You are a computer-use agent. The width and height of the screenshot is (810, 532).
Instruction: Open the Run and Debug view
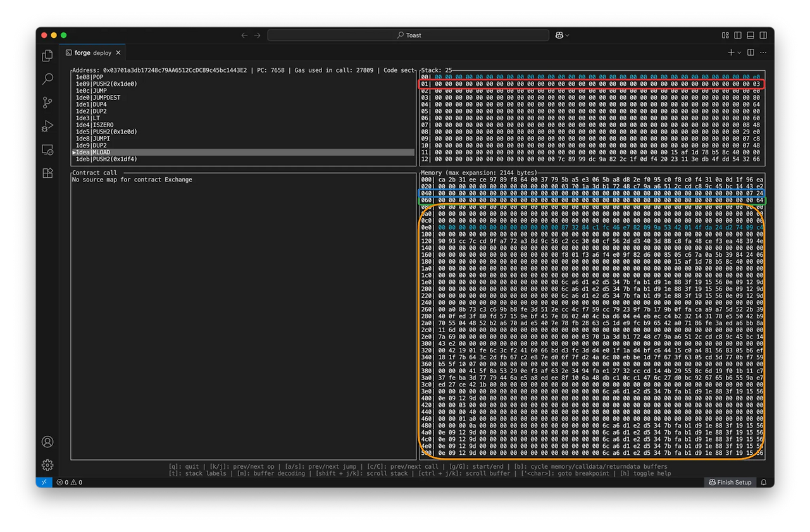pos(47,126)
